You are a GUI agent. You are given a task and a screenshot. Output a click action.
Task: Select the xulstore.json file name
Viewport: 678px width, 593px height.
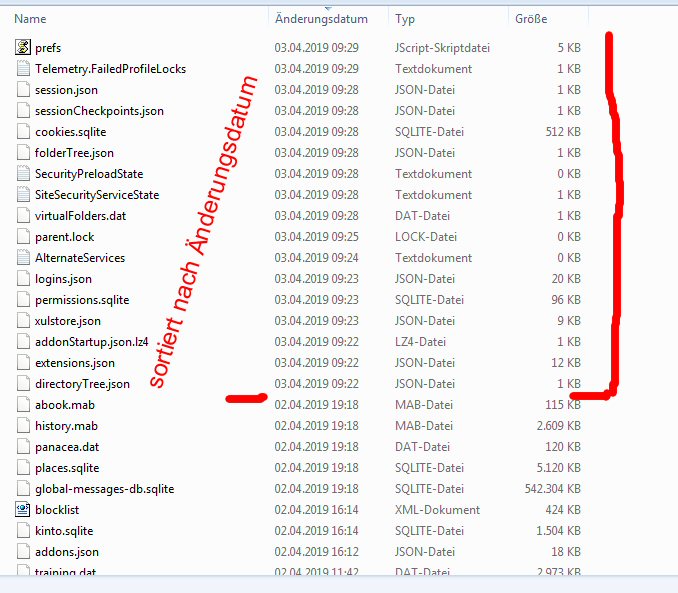pos(68,321)
